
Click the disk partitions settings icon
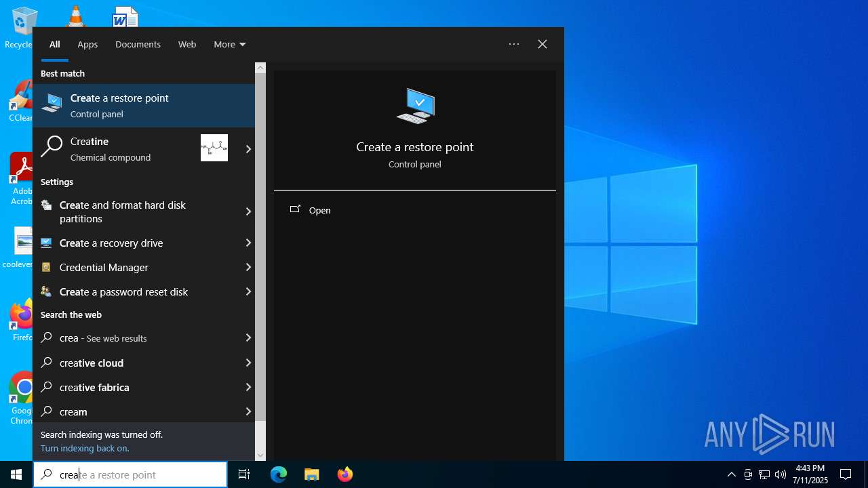[x=46, y=205]
